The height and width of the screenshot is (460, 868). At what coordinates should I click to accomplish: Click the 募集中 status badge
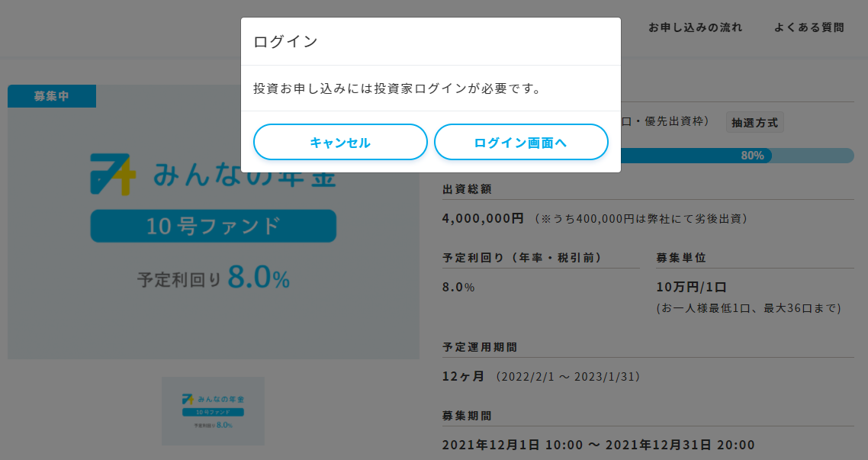pyautogui.click(x=51, y=96)
